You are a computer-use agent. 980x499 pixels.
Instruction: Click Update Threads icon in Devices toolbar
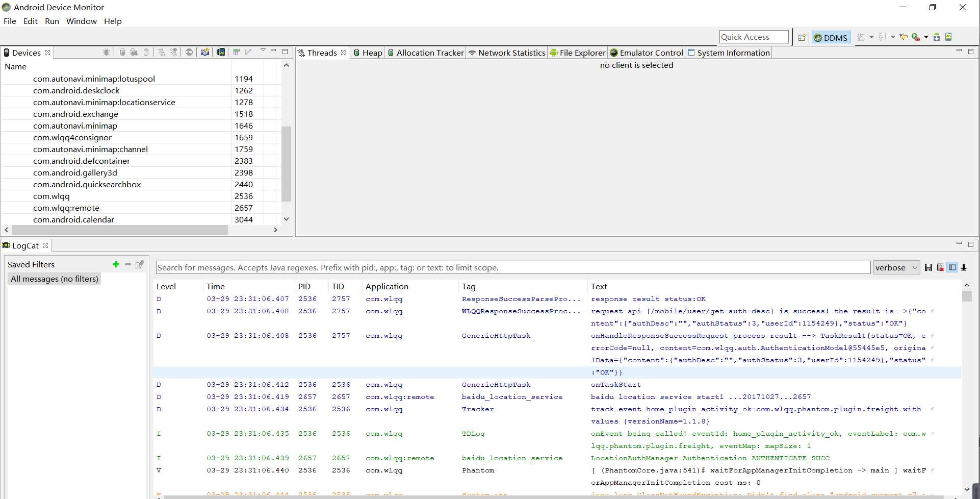161,52
